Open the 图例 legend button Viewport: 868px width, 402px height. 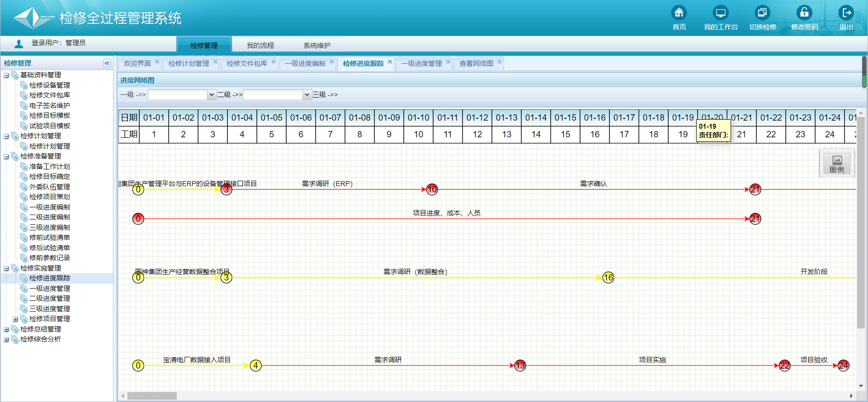pyautogui.click(x=837, y=164)
